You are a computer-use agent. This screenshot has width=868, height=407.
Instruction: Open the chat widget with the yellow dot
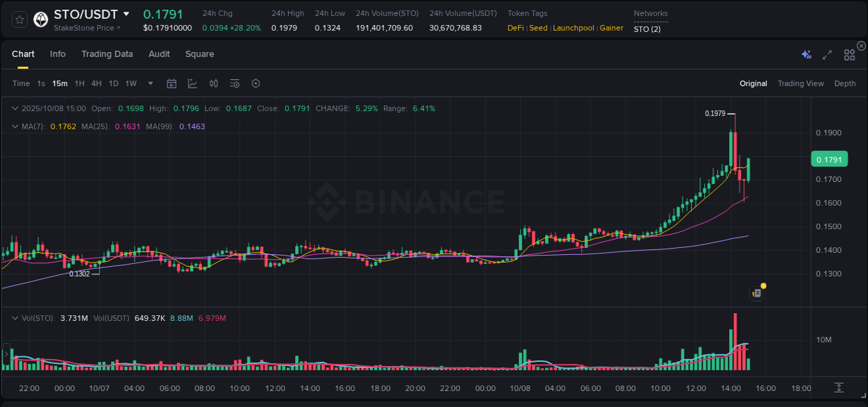757,292
